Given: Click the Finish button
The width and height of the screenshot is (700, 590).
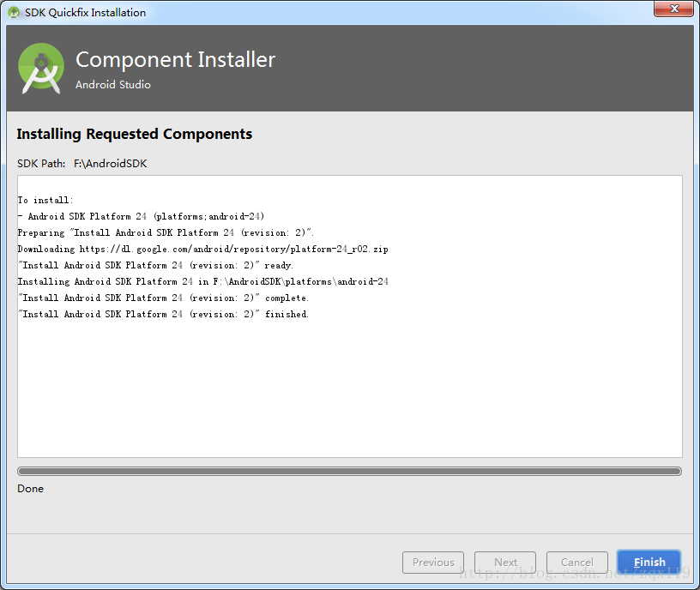Looking at the screenshot, I should point(649,563).
